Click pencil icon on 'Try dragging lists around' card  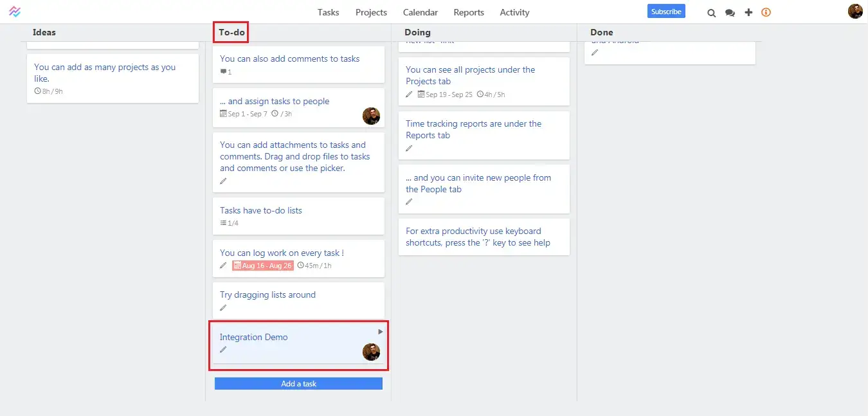tap(223, 307)
